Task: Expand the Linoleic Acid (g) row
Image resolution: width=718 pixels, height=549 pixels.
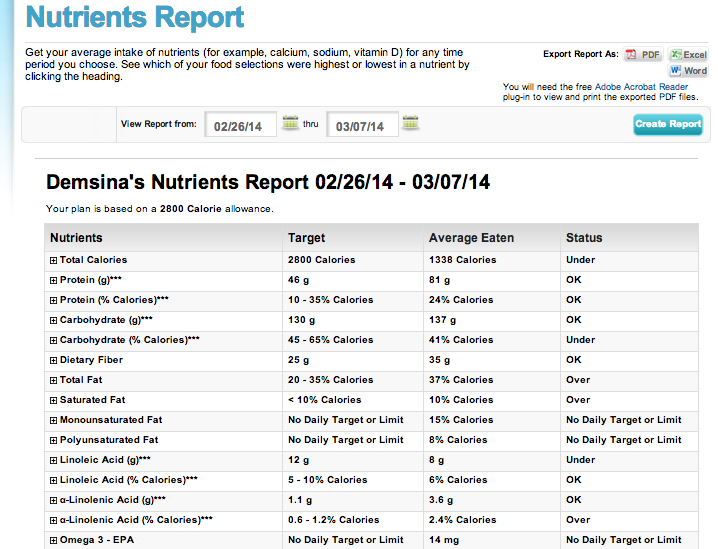Action: pos(54,460)
